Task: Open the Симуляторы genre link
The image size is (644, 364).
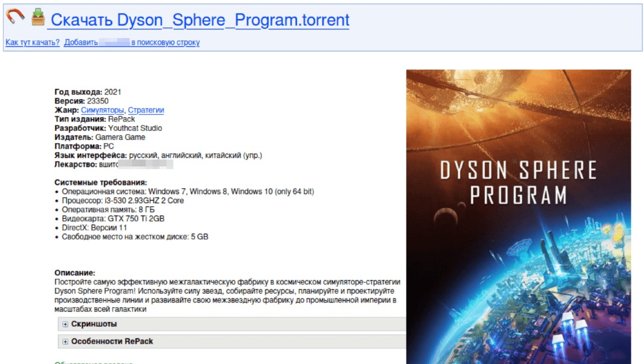Action: click(x=103, y=110)
